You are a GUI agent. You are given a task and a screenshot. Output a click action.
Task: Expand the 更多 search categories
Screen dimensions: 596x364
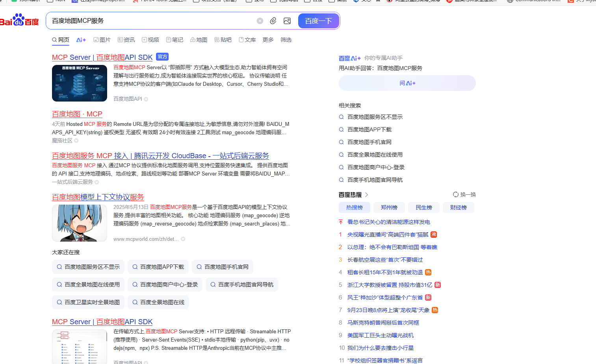[268, 40]
